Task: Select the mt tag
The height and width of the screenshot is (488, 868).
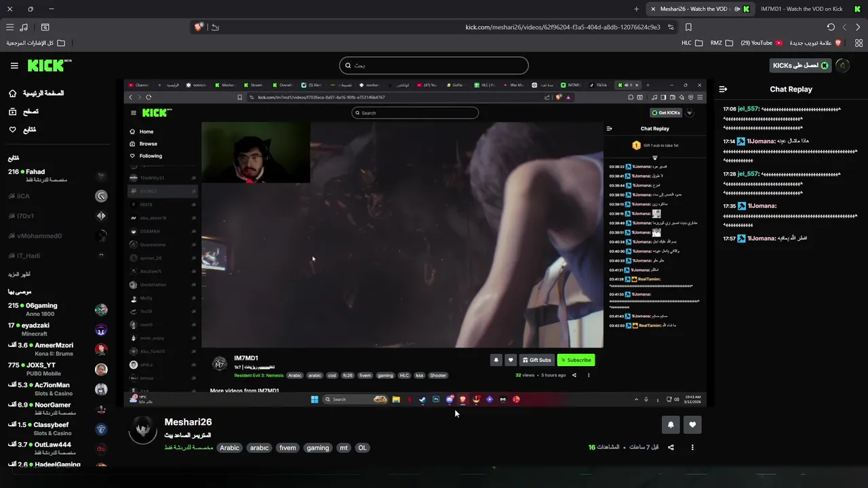Action: point(344,448)
